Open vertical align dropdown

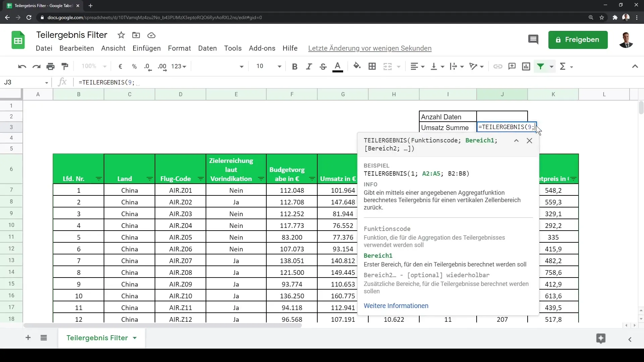[x=437, y=66]
